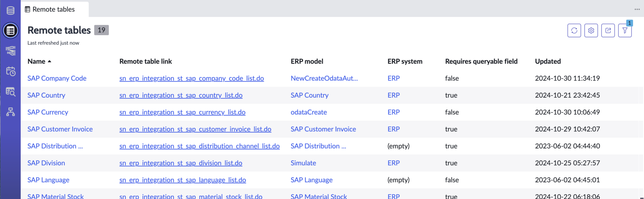
Task: Open SAP Material Stock name link
Action: pyautogui.click(x=55, y=196)
